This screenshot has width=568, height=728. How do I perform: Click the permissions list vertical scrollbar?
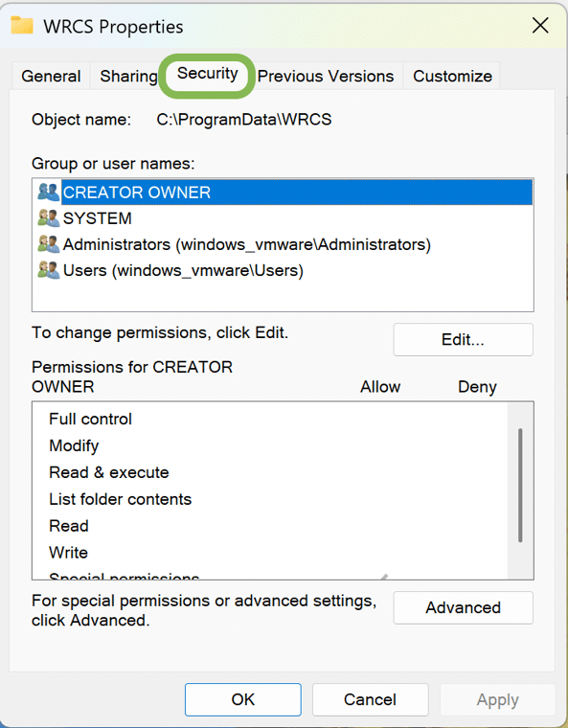[520, 486]
